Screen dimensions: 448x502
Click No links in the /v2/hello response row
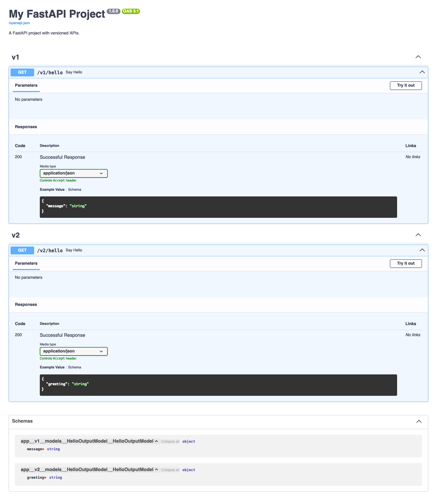click(413, 335)
